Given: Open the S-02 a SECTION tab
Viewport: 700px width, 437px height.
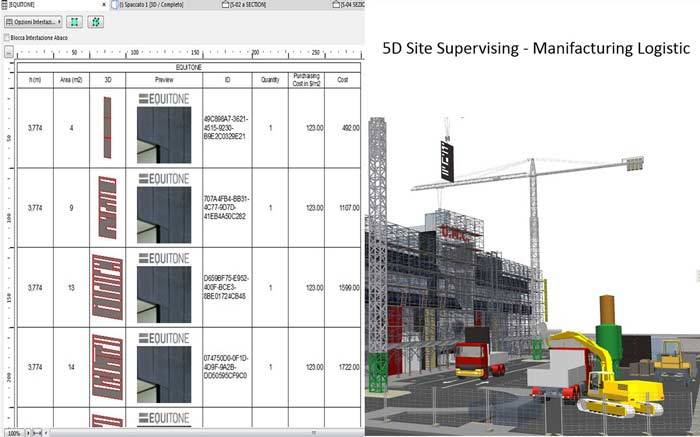Looking at the screenshot, I should [x=244, y=4].
